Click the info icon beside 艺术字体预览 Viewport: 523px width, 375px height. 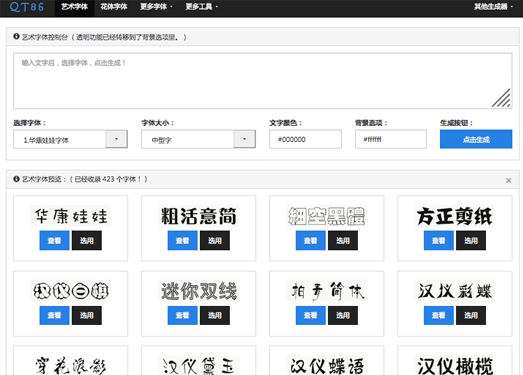click(16, 179)
